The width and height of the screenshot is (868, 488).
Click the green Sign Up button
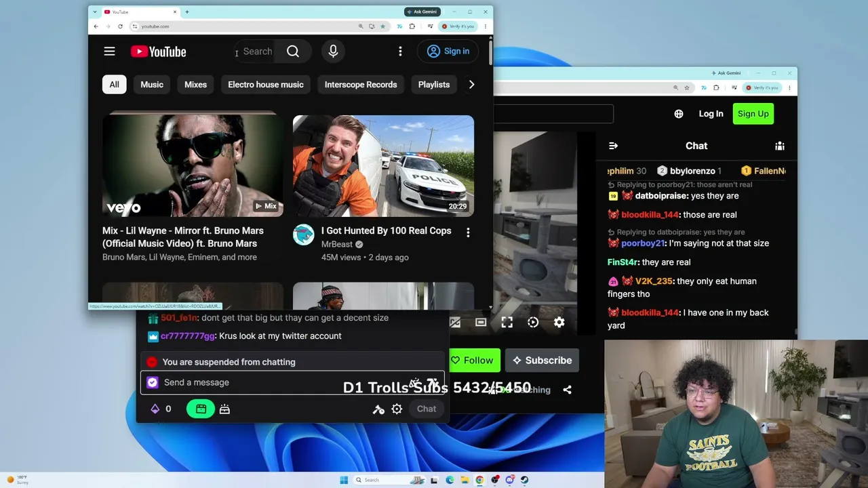point(753,114)
